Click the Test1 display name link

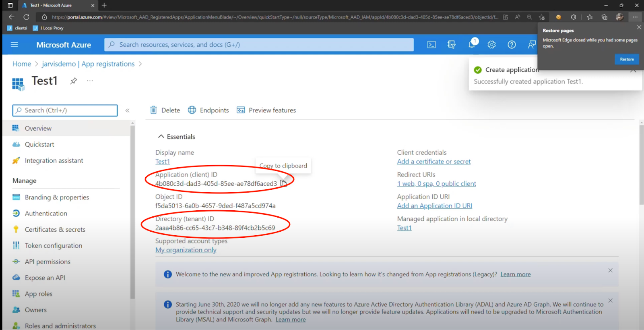[163, 161]
